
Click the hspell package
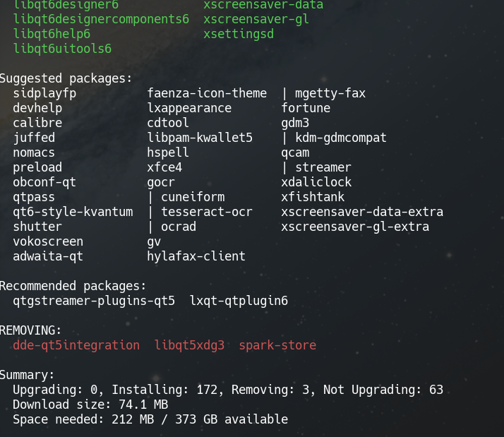click(x=168, y=152)
